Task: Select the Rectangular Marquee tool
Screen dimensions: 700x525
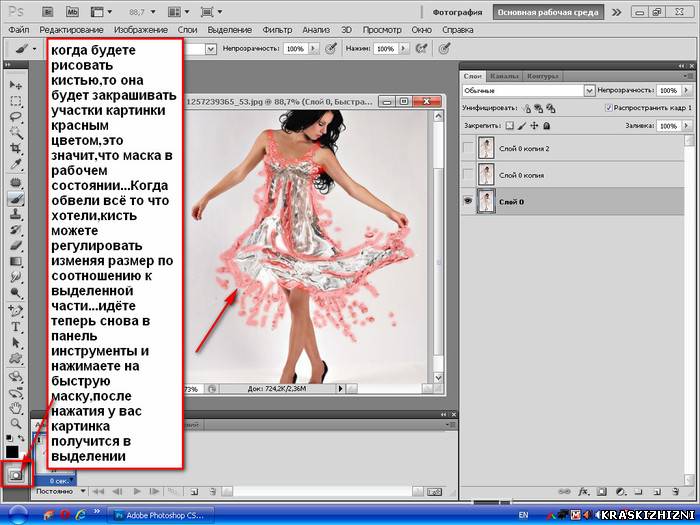Action: 16,101
